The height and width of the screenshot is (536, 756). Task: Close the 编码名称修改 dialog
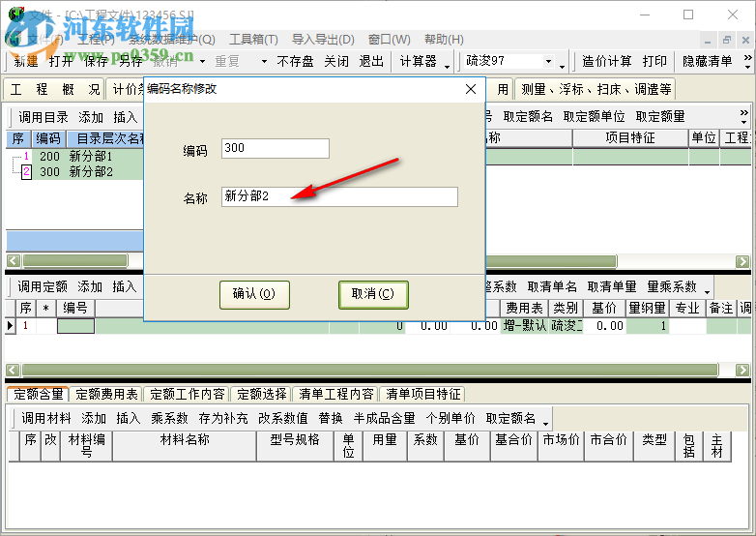pyautogui.click(x=471, y=89)
